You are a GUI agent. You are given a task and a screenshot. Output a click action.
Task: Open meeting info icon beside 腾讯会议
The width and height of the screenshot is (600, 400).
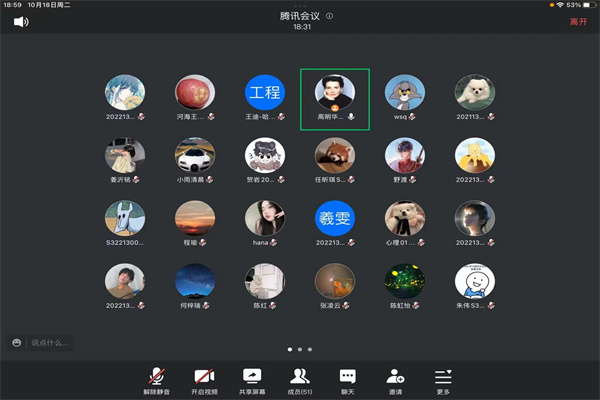click(330, 16)
